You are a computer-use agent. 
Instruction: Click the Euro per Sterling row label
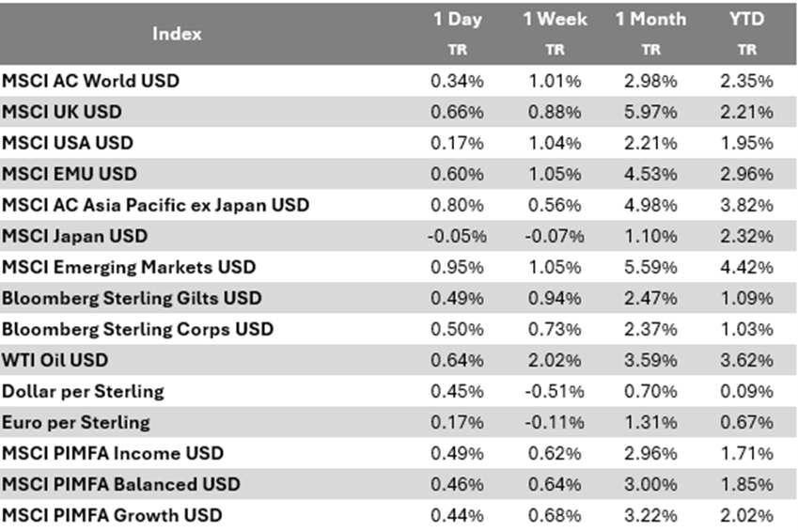click(76, 422)
